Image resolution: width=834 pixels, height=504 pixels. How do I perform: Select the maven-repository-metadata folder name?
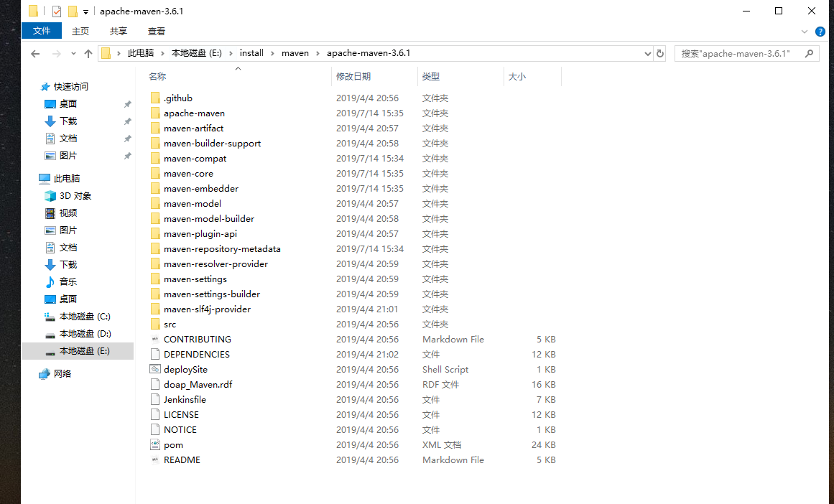click(x=222, y=249)
